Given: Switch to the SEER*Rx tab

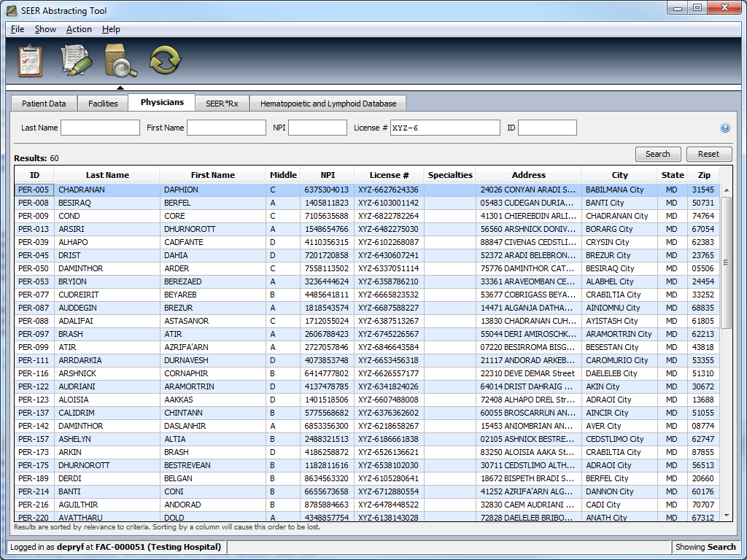Looking at the screenshot, I should pyautogui.click(x=222, y=104).
